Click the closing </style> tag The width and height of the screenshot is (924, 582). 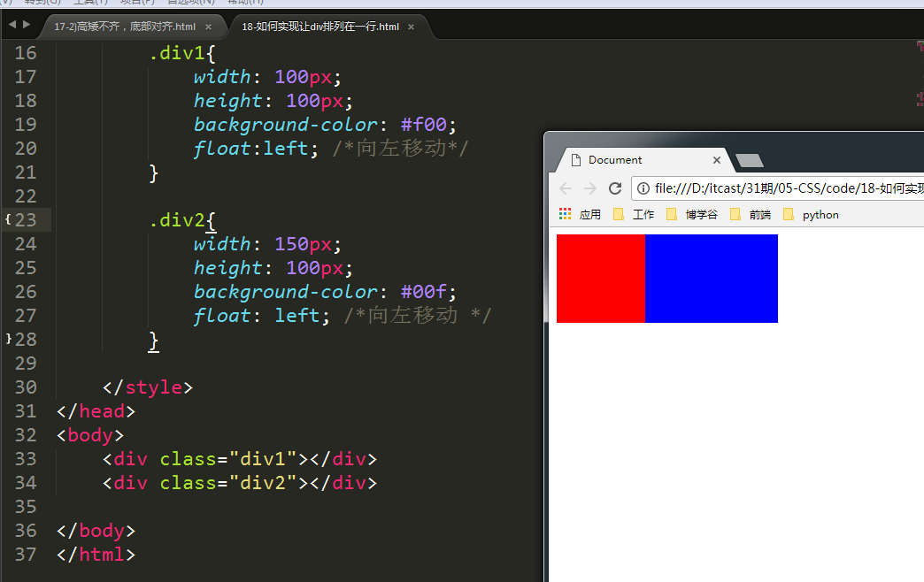tap(148, 387)
